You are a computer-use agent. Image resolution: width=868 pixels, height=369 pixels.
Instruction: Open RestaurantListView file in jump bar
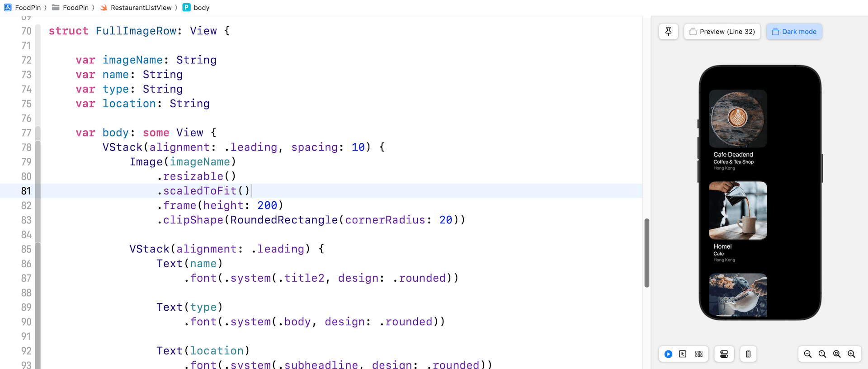click(x=136, y=8)
